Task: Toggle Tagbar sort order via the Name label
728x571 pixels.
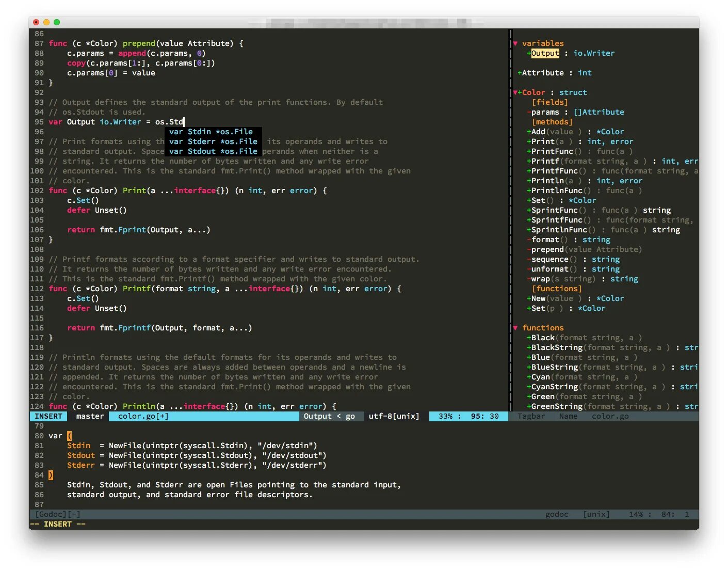Action: [568, 416]
